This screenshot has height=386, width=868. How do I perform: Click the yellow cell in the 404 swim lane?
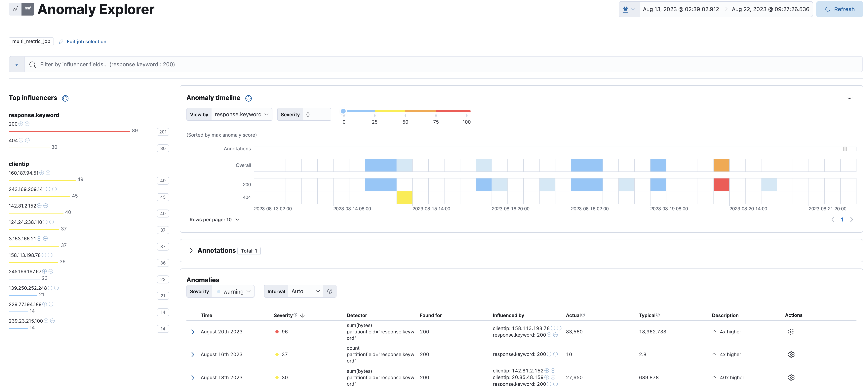(404, 197)
